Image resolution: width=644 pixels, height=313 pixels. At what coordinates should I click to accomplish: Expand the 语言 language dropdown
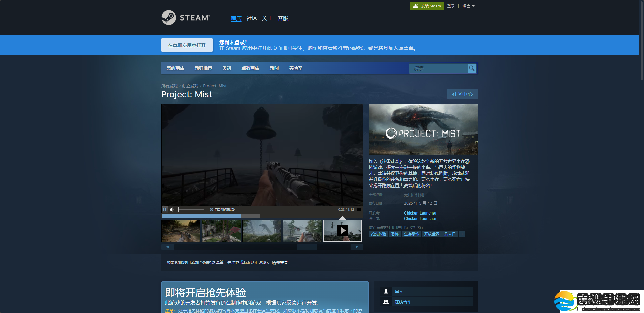[x=468, y=6]
